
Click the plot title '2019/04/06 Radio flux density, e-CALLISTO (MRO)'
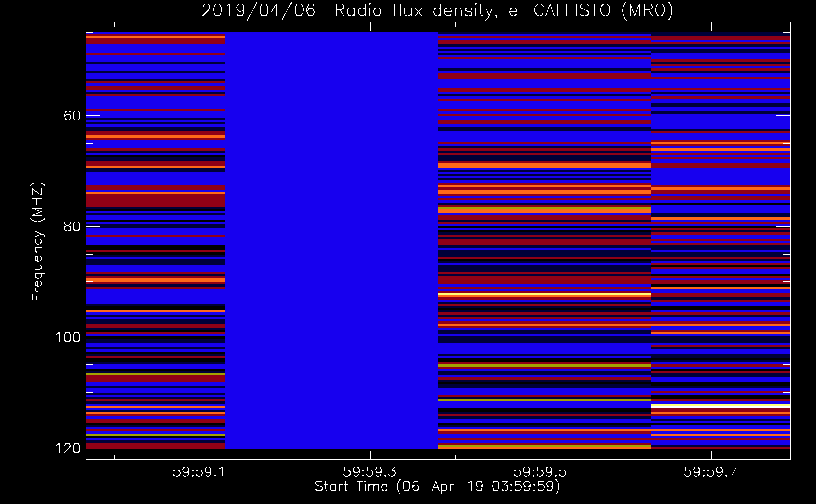click(437, 10)
